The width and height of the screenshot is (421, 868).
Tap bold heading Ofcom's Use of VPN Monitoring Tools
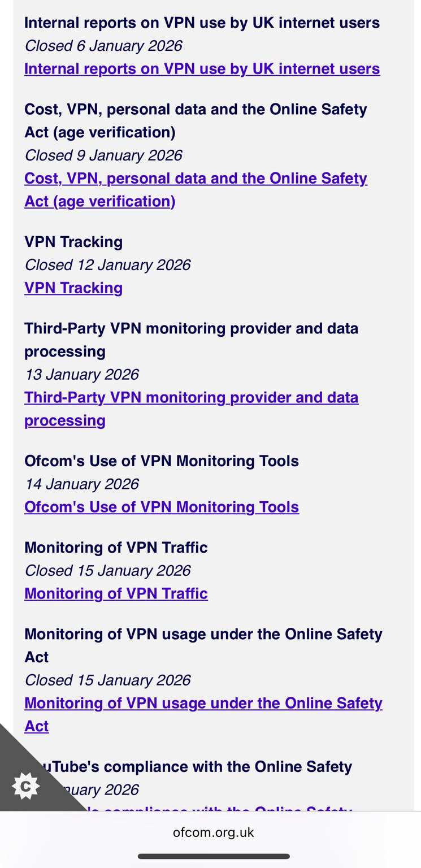click(x=162, y=461)
